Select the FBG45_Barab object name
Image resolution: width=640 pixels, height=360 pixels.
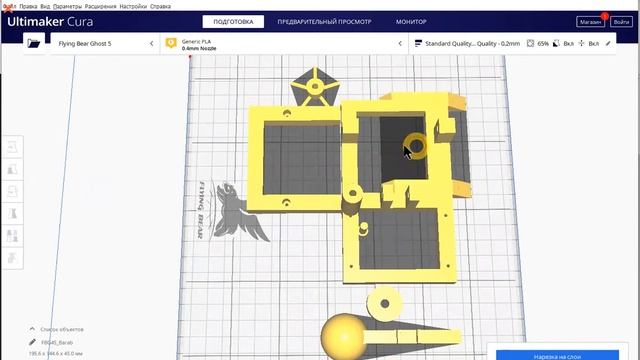[57, 342]
